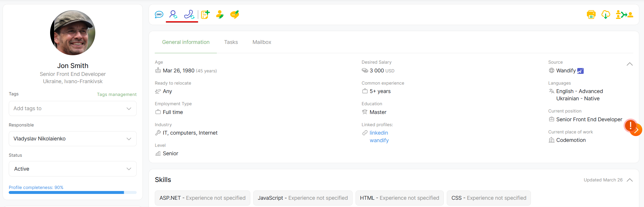Open the Mailbox tab
Viewport: 644px width, 207px height.
pyautogui.click(x=262, y=42)
